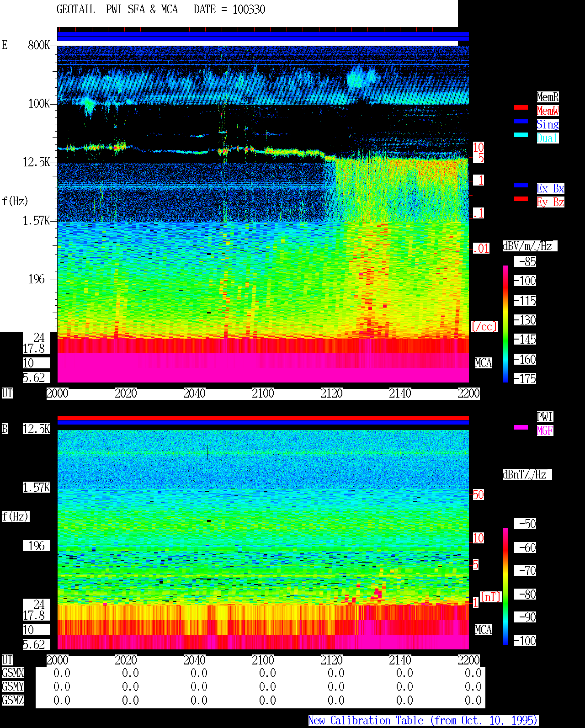
Task: Click the 'GSMX' row label
Action: pos(13,673)
